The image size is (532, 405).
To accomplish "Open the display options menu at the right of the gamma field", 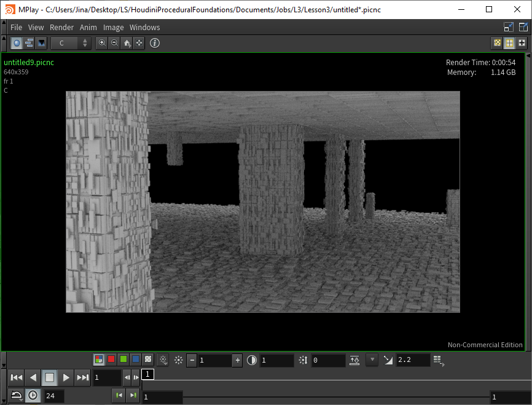I will [437, 360].
